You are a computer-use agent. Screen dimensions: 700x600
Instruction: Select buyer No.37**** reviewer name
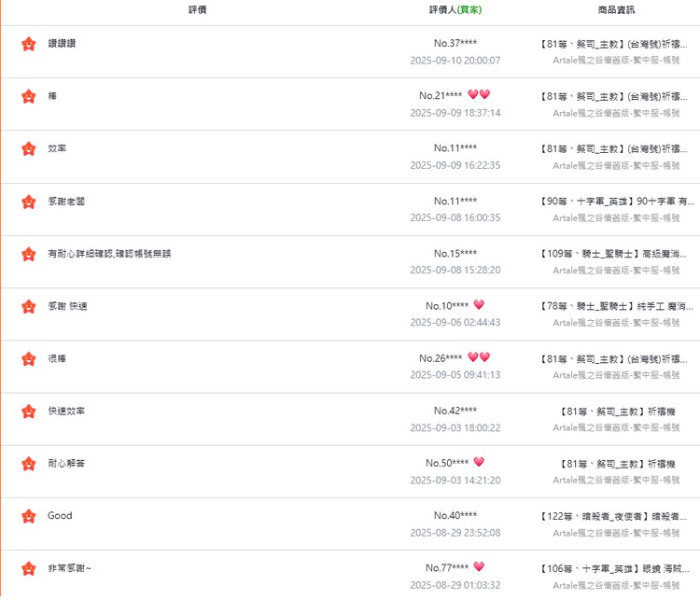455,43
